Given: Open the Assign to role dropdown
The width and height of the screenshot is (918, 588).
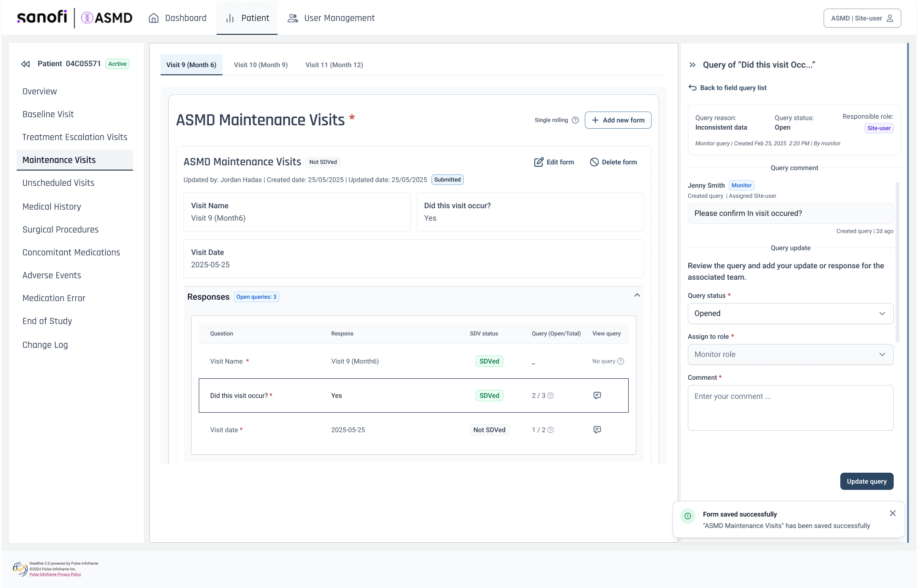Looking at the screenshot, I should [790, 355].
